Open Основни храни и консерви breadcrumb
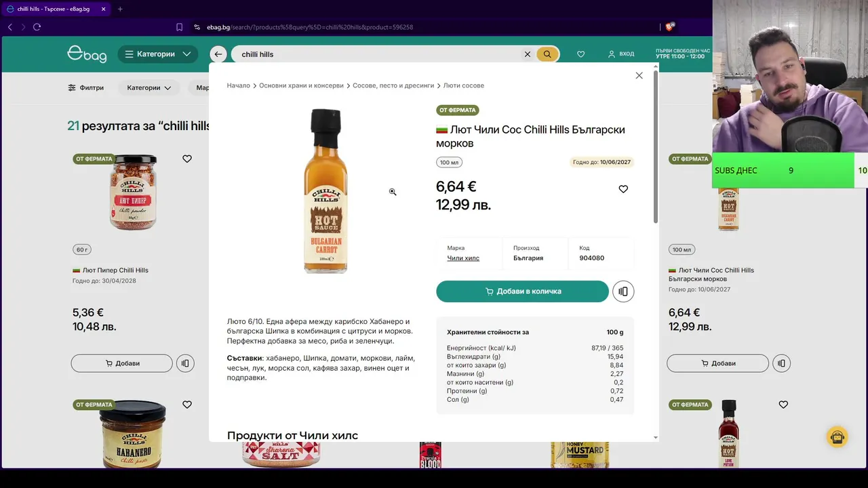Viewport: 868px width, 488px height. [x=301, y=85]
